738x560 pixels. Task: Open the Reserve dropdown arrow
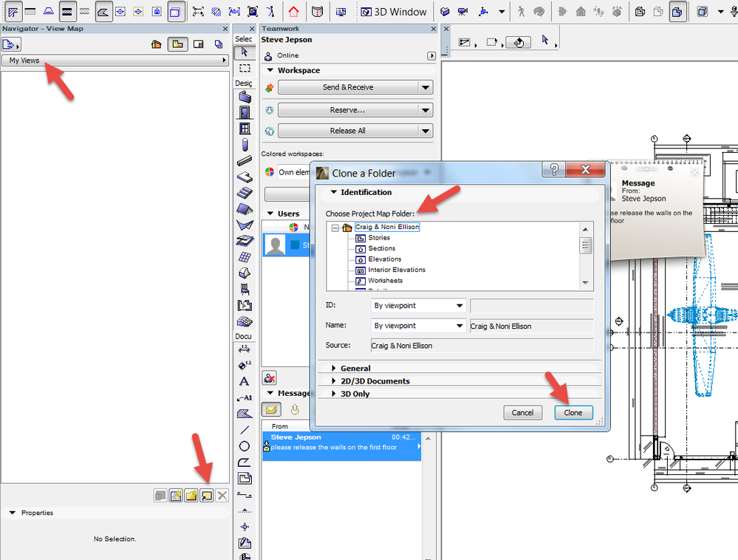pos(426,110)
